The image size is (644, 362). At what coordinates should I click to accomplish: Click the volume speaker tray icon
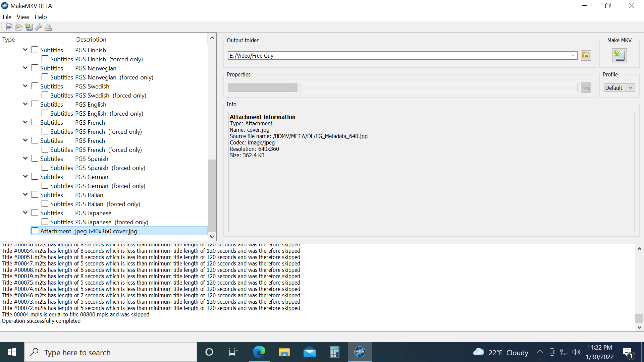click(x=576, y=352)
